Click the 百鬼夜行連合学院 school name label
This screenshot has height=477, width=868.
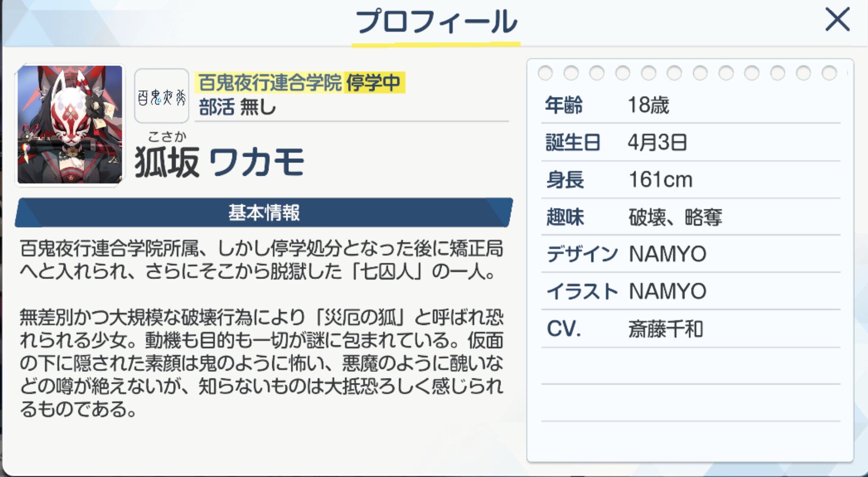pos(270,83)
